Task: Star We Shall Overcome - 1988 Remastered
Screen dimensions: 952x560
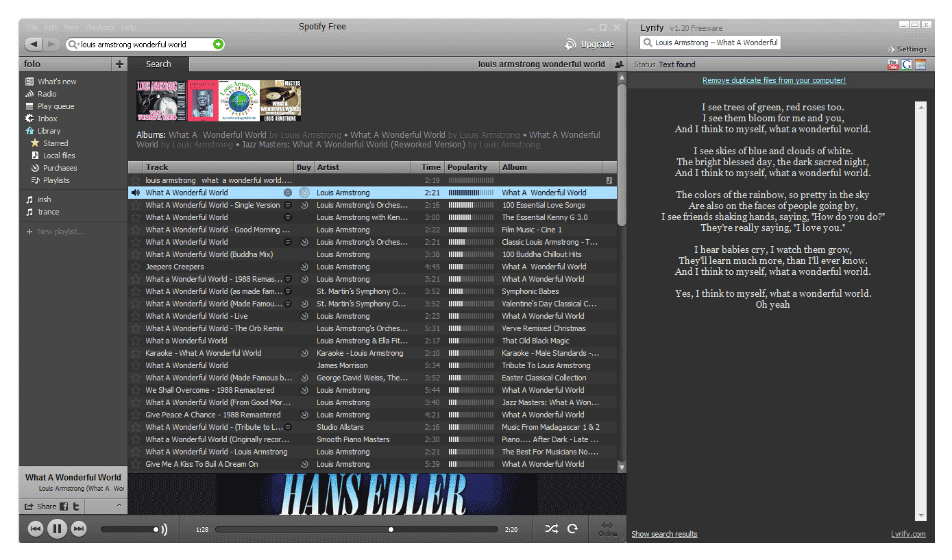Action: [136, 390]
